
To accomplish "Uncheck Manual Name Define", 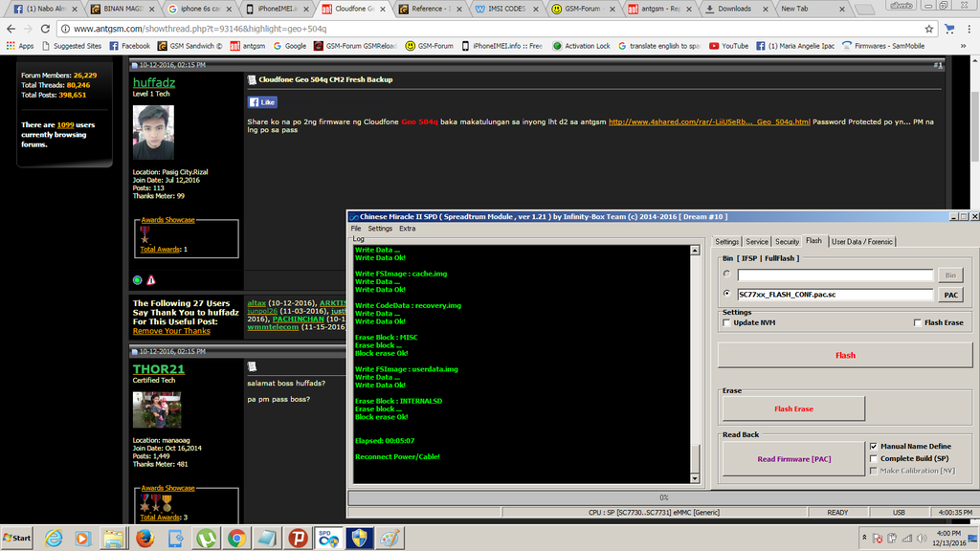I will coord(873,446).
